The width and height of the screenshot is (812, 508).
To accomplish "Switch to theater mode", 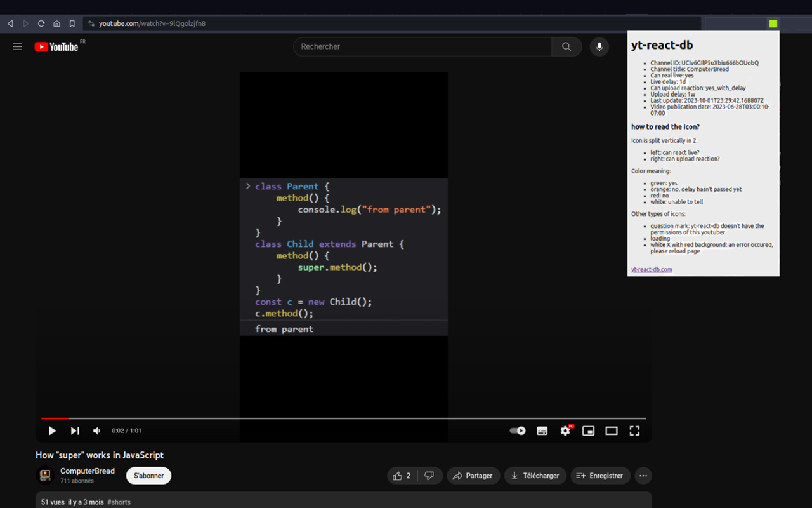I will pos(611,431).
